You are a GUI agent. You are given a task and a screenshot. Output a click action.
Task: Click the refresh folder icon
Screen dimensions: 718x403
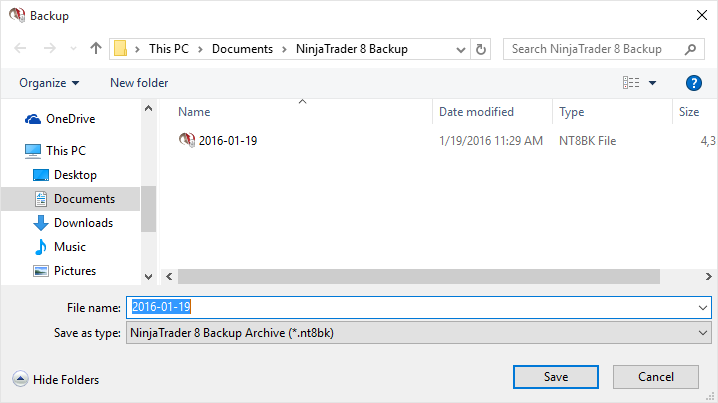(481, 48)
